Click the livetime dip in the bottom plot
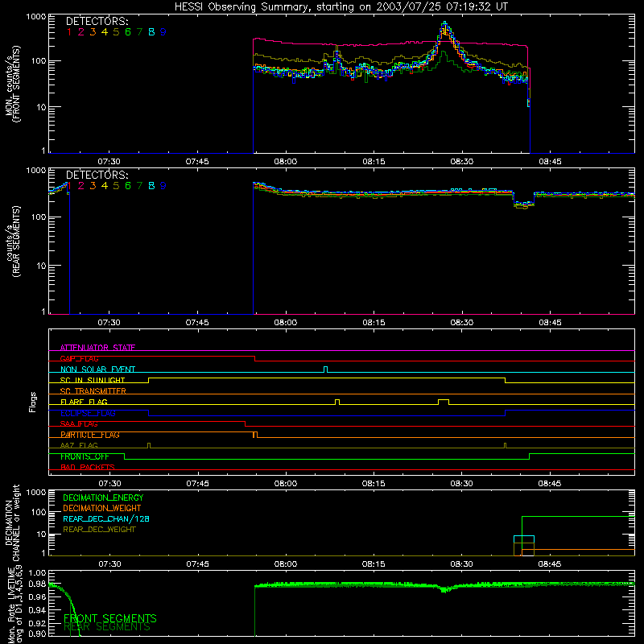 (445, 589)
